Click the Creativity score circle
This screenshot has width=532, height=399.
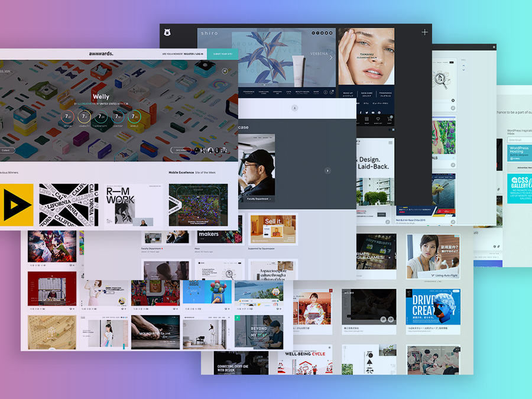point(100,116)
